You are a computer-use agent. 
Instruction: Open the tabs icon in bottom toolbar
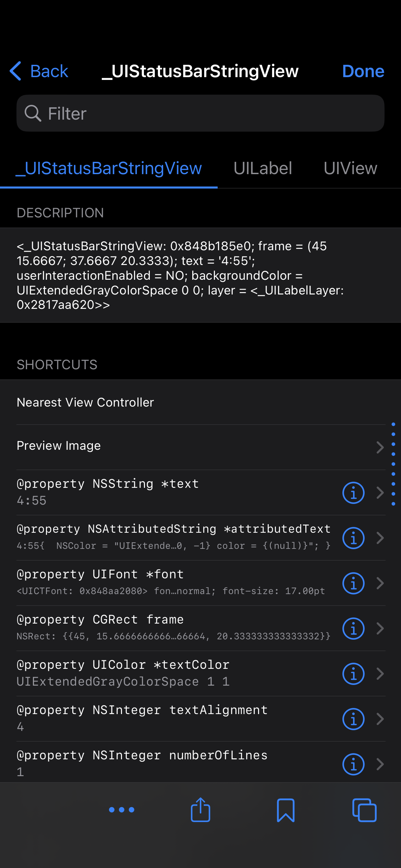click(x=364, y=810)
